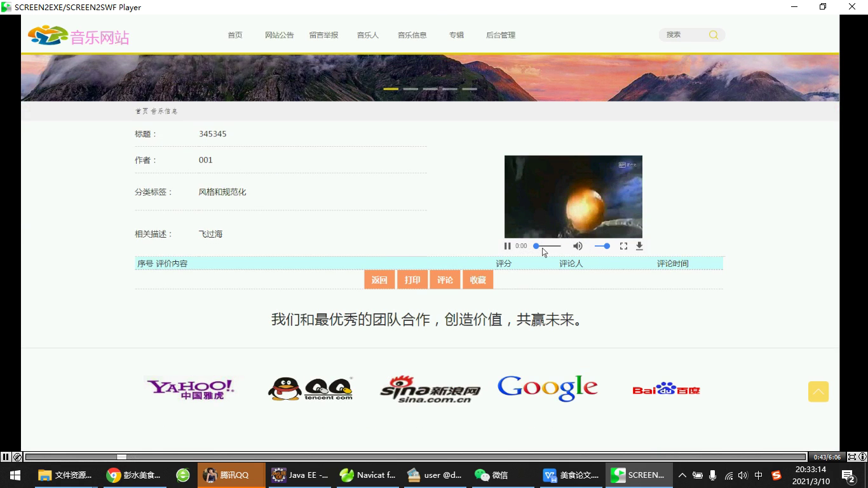Image resolution: width=868 pixels, height=488 pixels.
Task: Switch to 腾讯QQ taskbar window
Action: (231, 475)
